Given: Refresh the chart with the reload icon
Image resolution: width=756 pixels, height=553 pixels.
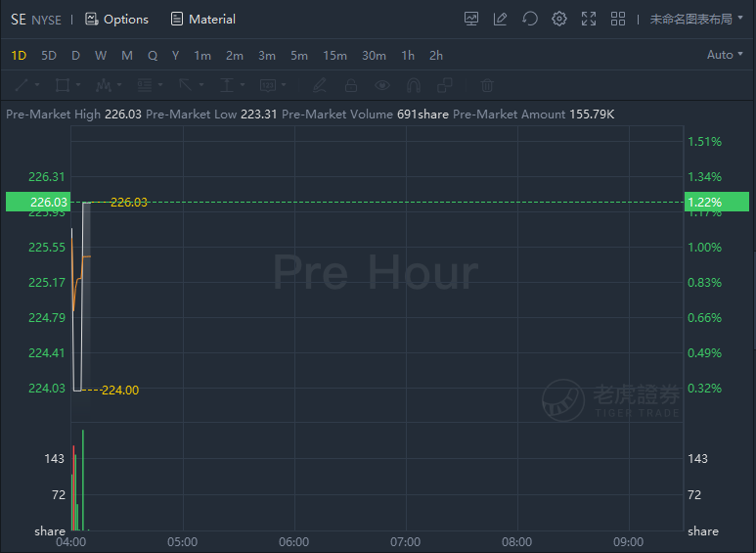Looking at the screenshot, I should [529, 20].
